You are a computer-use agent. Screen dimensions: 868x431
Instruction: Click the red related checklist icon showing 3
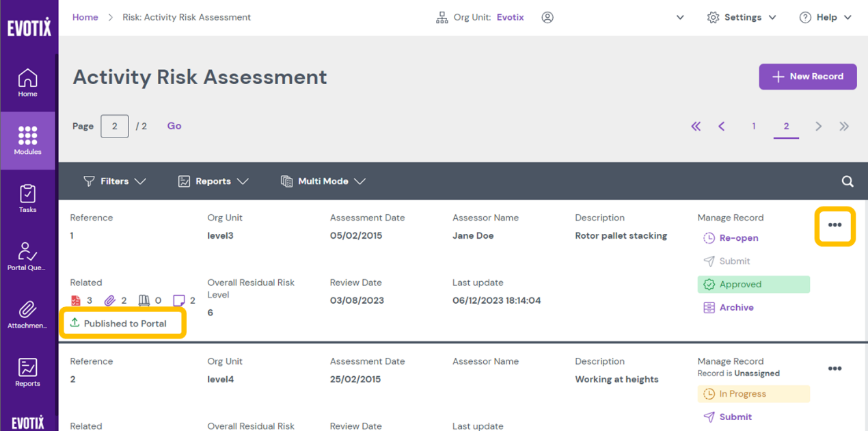75,300
